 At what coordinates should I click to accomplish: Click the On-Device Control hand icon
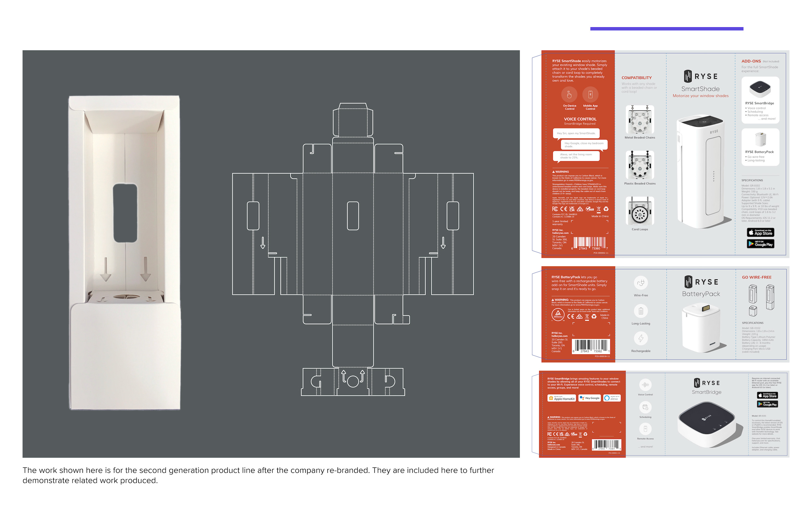(570, 95)
